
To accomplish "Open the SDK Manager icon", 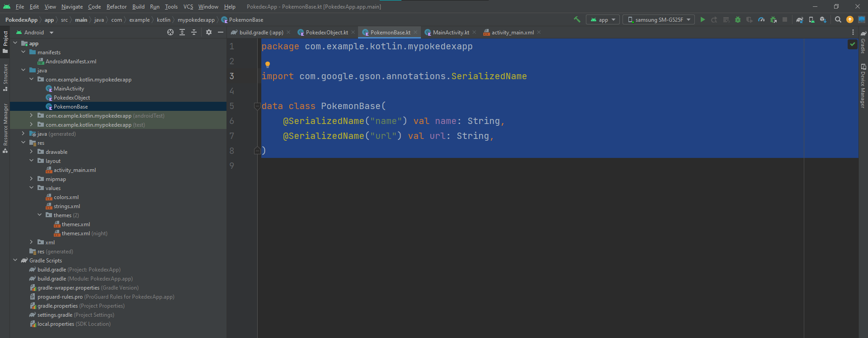I will pos(823,19).
